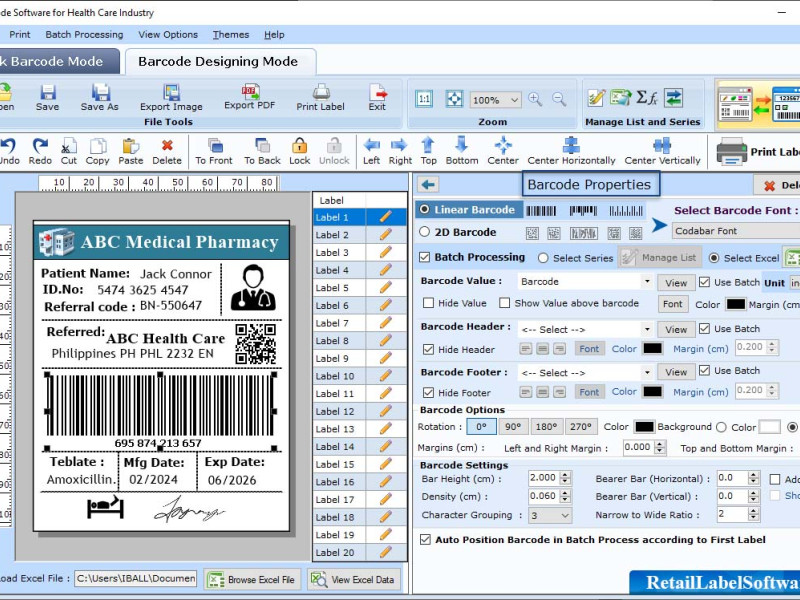The height and width of the screenshot is (600, 800).
Task: Open the Print menu
Action: [x=20, y=35]
